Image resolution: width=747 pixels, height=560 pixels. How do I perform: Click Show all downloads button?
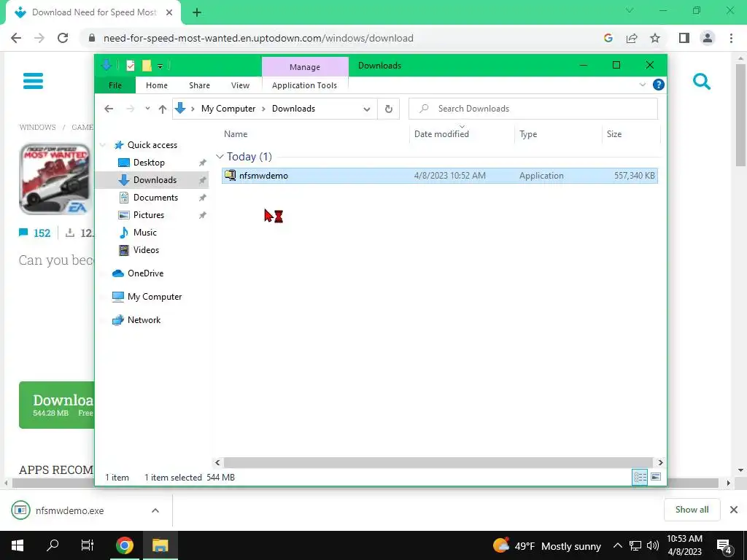tap(692, 510)
